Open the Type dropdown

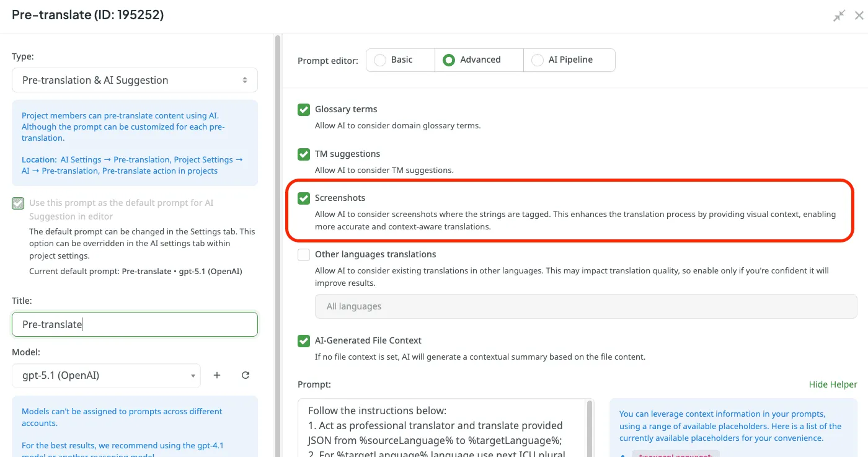tap(135, 81)
